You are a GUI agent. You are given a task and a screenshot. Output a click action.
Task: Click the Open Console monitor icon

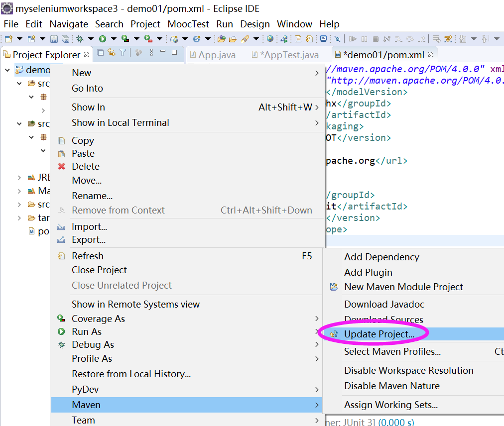tap(323, 39)
